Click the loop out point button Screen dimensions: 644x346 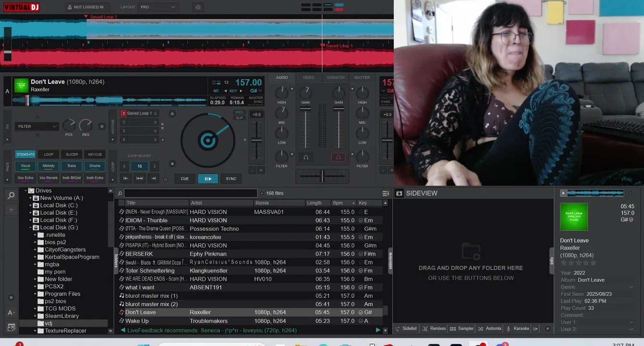(154, 178)
